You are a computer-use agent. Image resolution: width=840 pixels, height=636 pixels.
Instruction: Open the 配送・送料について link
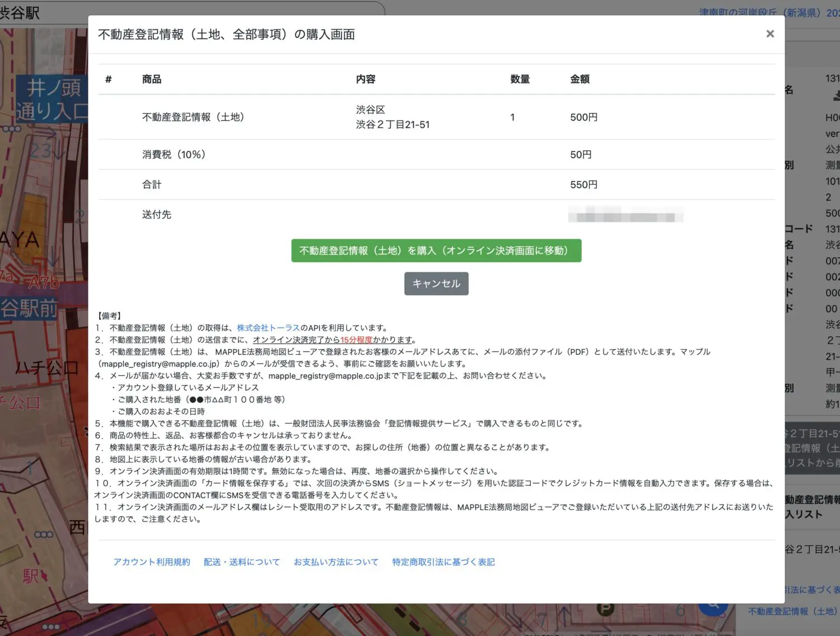point(242,561)
